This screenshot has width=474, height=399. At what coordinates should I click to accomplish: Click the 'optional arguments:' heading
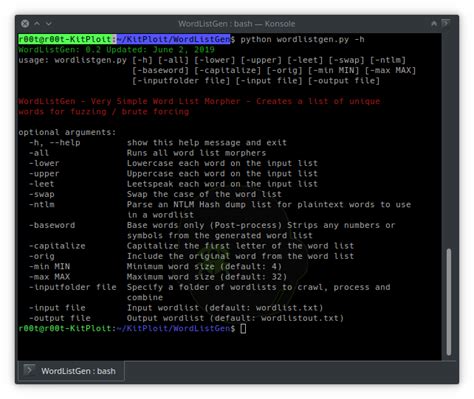(x=67, y=132)
